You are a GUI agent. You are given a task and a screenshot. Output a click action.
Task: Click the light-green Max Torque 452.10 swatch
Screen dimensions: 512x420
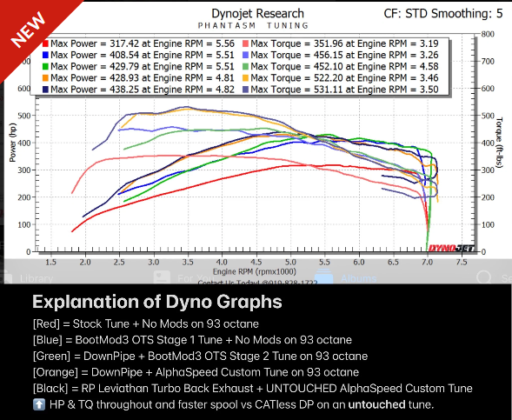(245, 67)
